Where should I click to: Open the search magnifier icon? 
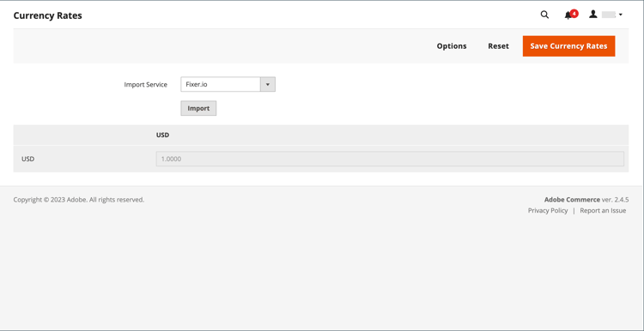[x=544, y=15]
